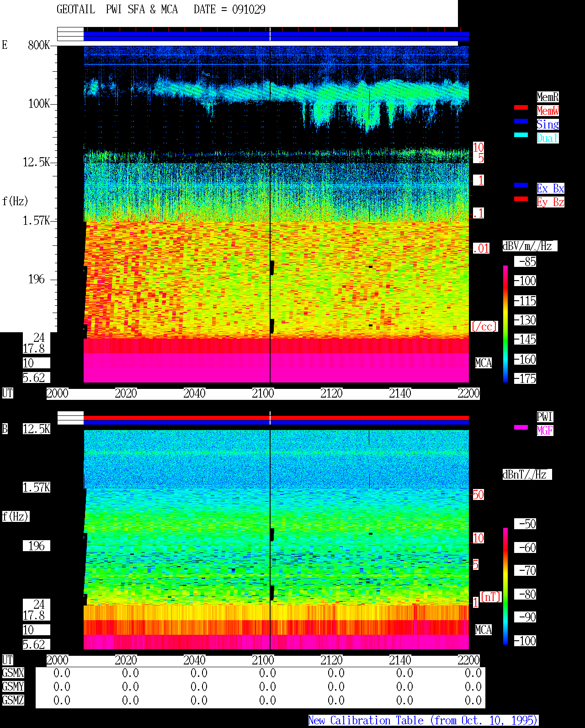Click the MCA label beside B panel
Screen dimensions: 585x728
pyautogui.click(x=484, y=630)
